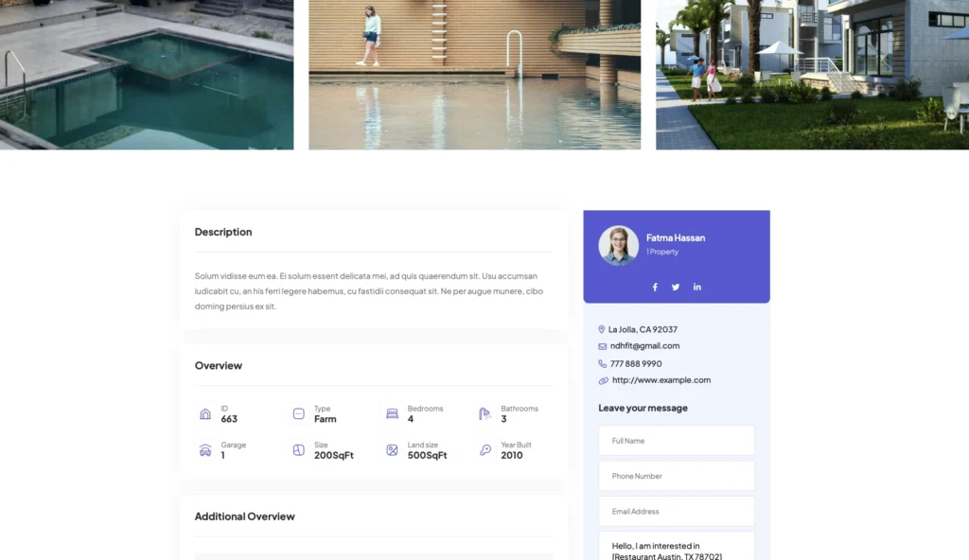The width and height of the screenshot is (969, 560).
Task: Click the ndhfit@gmail.com email address
Action: coord(644,346)
